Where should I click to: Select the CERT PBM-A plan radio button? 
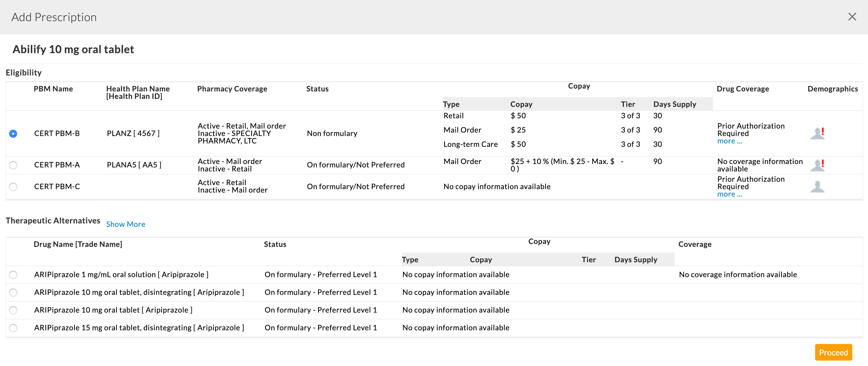[13, 165]
